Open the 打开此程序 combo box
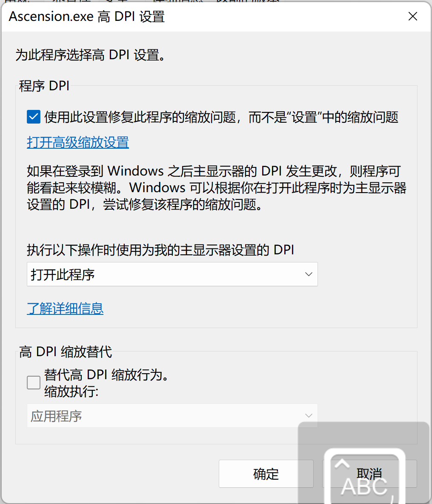The height and width of the screenshot is (504, 432). [172, 274]
